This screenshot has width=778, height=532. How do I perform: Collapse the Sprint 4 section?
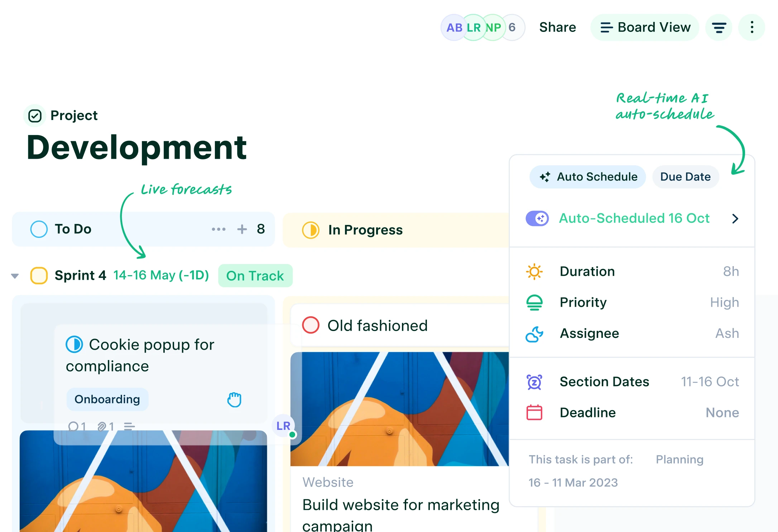[14, 275]
